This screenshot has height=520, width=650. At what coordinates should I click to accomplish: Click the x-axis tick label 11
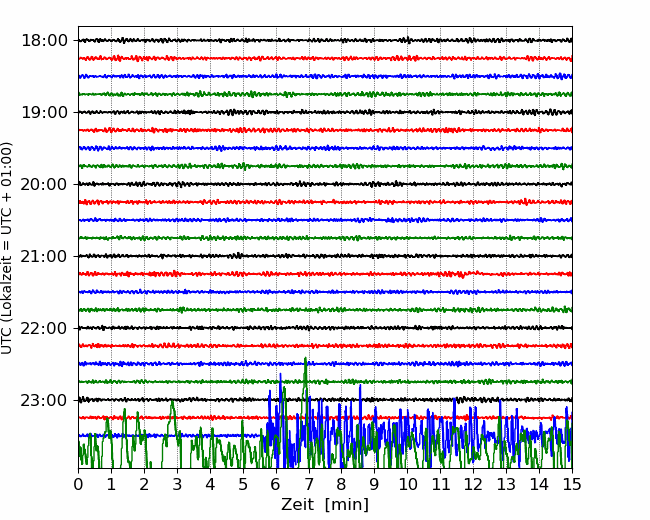click(440, 484)
